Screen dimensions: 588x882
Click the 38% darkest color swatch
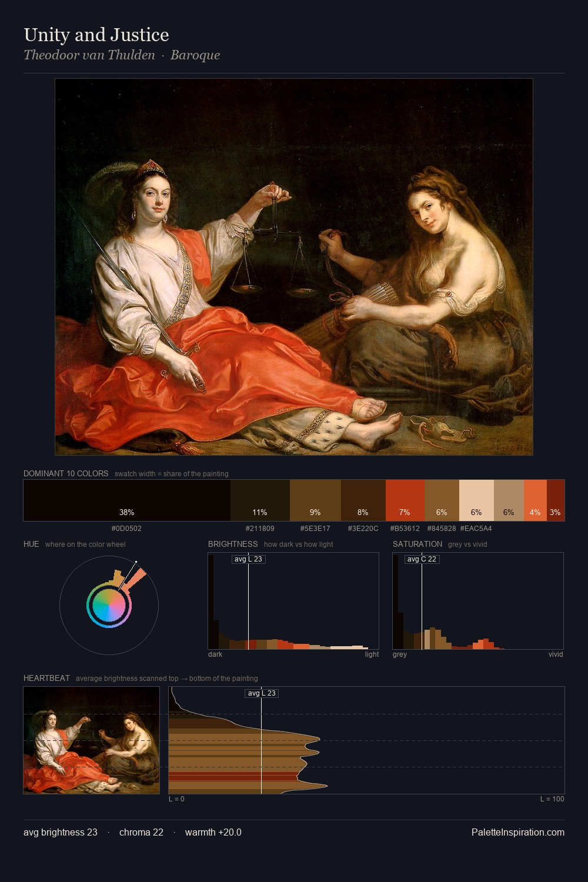tap(126, 500)
